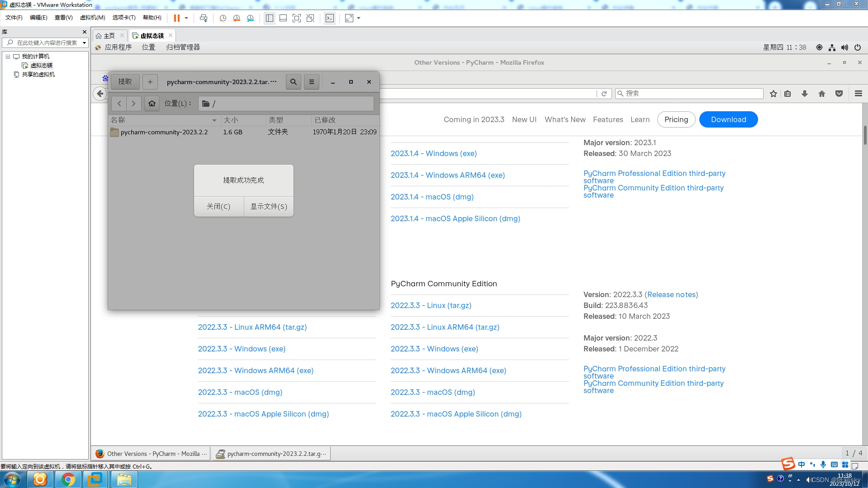The image size is (868, 488).
Task: Collapse the 我的计算机 tree node
Action: click(x=8, y=57)
